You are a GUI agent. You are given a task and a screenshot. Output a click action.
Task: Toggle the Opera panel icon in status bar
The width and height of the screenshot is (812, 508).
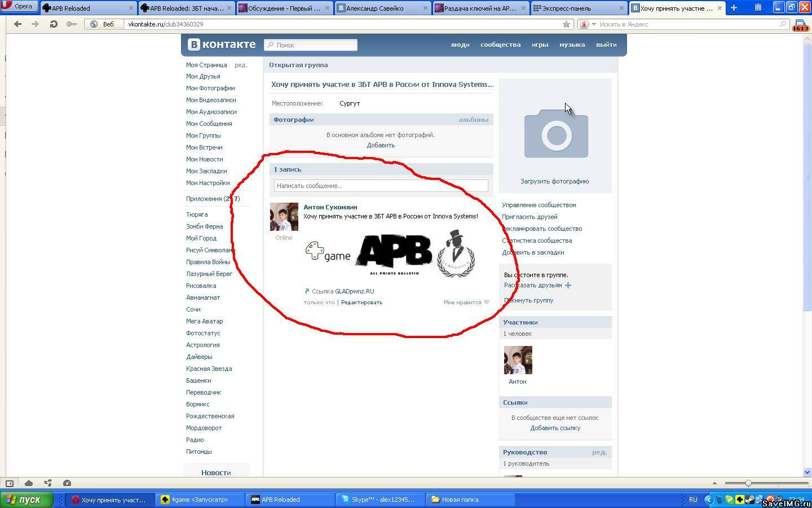click(10, 483)
